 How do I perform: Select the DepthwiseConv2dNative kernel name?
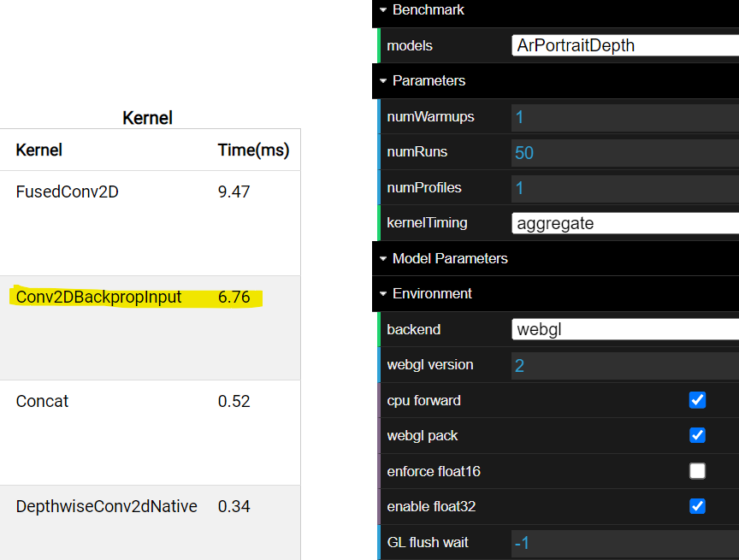[107, 506]
